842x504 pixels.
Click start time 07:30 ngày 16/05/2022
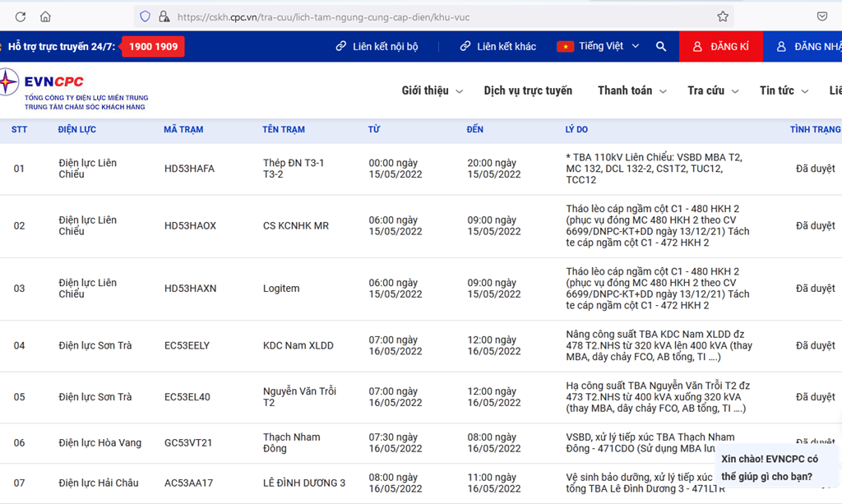[x=396, y=443]
